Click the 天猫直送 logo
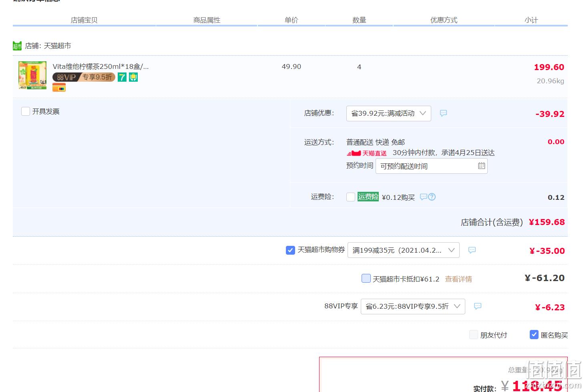 pyautogui.click(x=367, y=153)
